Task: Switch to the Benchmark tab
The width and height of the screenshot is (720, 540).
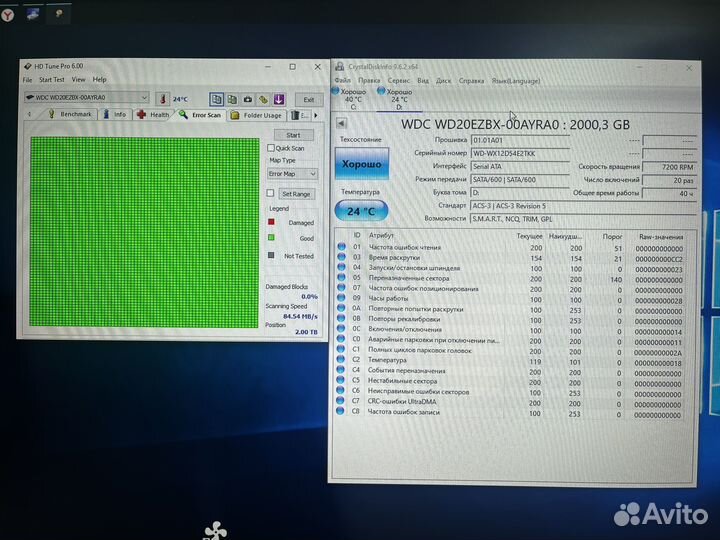Action: coord(70,114)
